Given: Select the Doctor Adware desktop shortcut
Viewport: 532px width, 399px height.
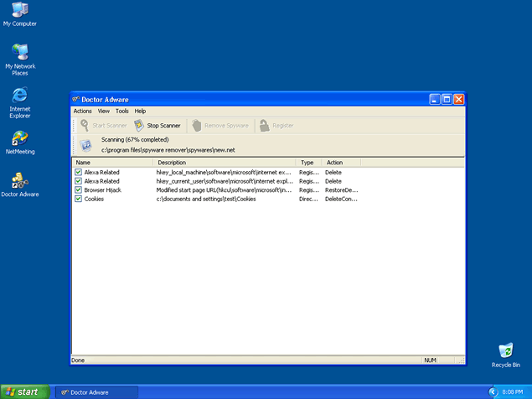Looking at the screenshot, I should 19,180.
